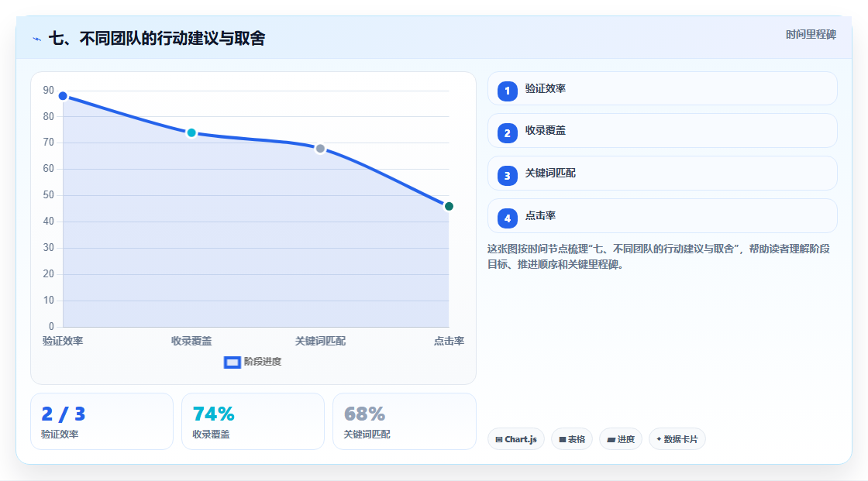Viewport: 868px width, 481px height.
Task: Click the x-axis label 收录覆盖
Action: [x=191, y=341]
